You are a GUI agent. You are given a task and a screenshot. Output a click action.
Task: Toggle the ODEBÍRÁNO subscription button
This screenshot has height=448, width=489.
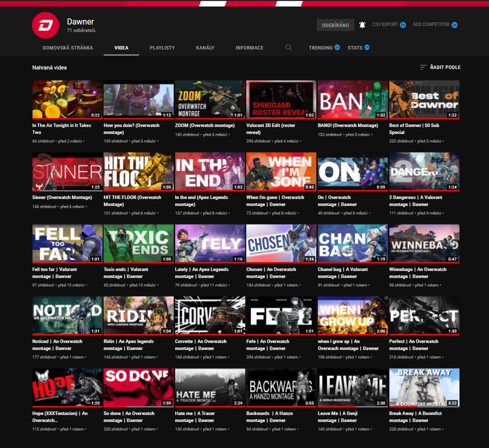point(336,24)
